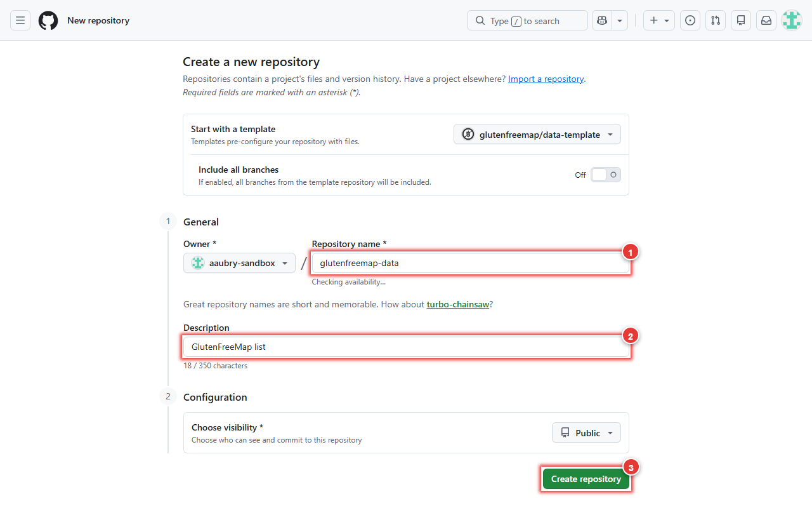The image size is (812, 508).
Task: Open the user avatar menu
Action: click(792, 20)
